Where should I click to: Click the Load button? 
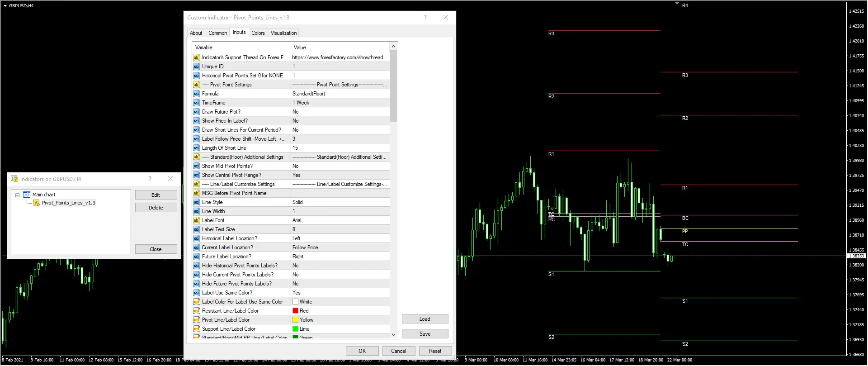click(425, 319)
